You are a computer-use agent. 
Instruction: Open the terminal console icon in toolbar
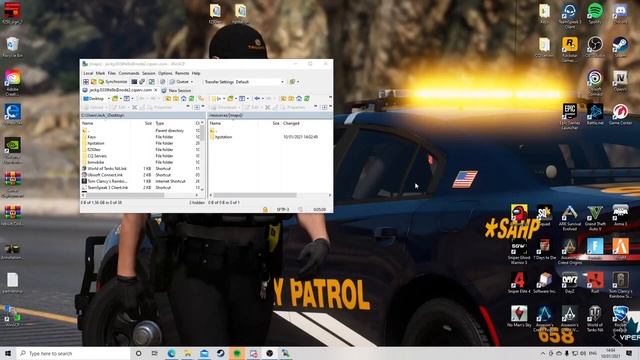(134, 82)
